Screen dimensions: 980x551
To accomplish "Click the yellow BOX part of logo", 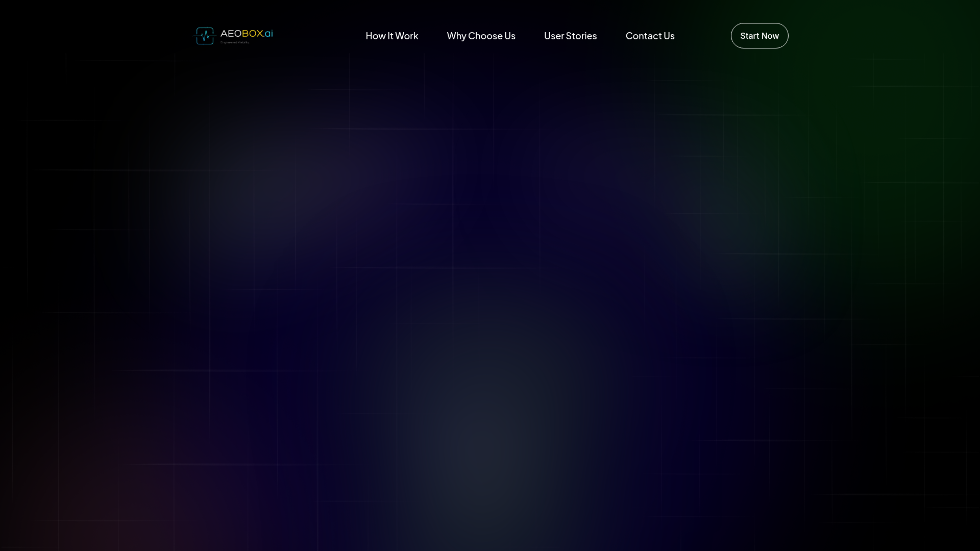I will [252, 34].
